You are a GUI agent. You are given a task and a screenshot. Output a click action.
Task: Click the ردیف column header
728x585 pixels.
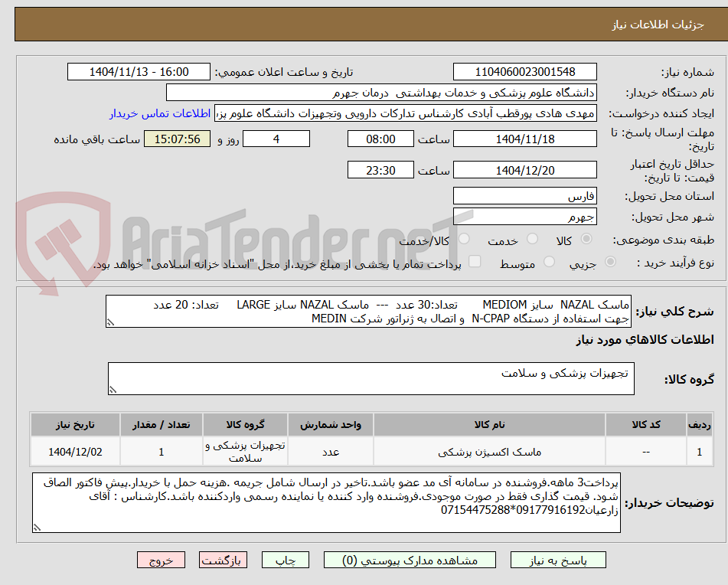pyautogui.click(x=699, y=425)
